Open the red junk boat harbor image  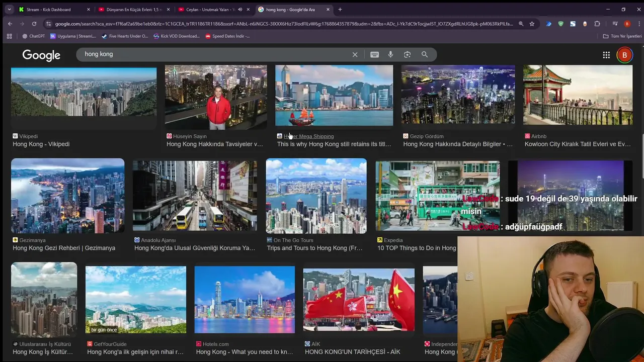coord(334,96)
